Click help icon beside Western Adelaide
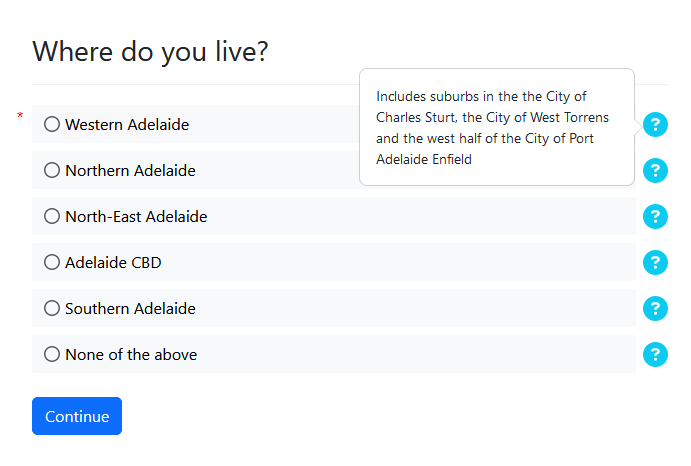The image size is (691, 466). [654, 125]
